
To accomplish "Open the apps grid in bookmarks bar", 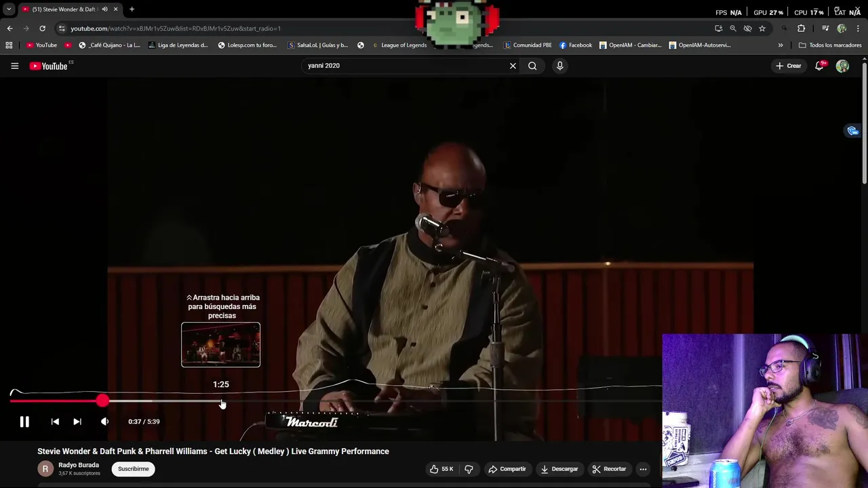I will pos(9,45).
